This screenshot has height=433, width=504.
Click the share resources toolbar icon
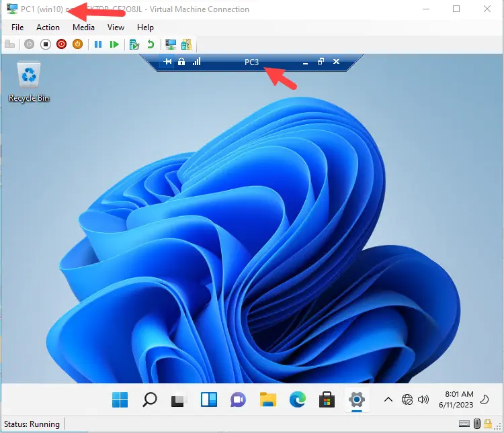point(186,44)
